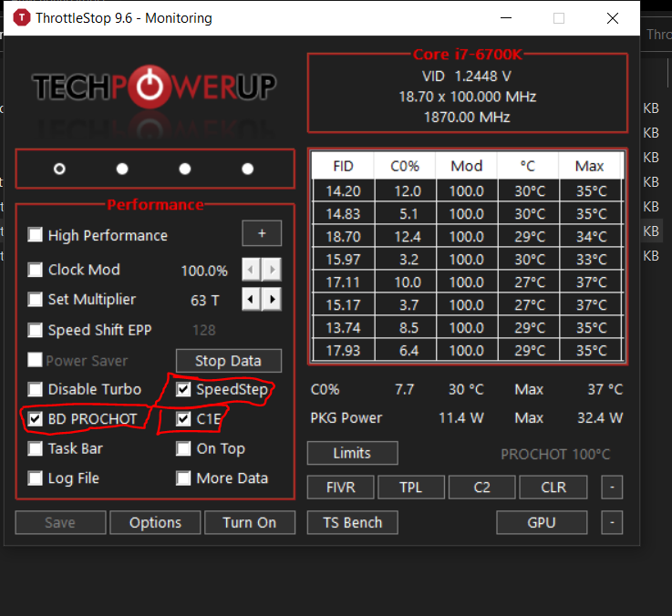Click the Stop Data button
Screen dimensions: 672x616
pyautogui.click(x=229, y=361)
